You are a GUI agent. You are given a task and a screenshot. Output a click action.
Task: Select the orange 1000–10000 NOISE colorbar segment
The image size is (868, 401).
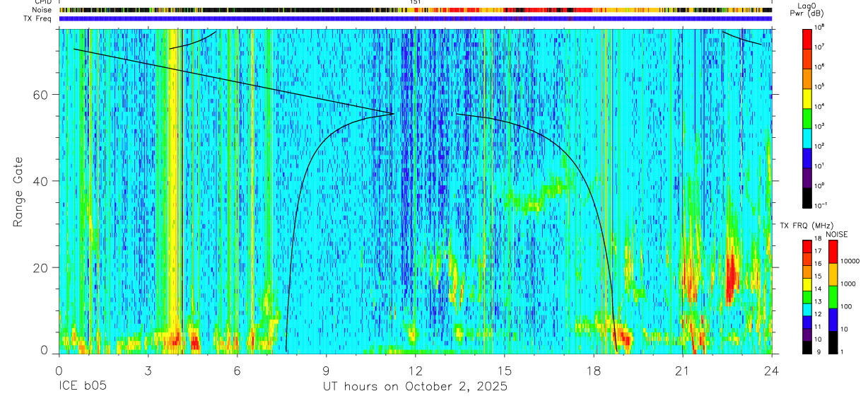pyautogui.click(x=833, y=274)
